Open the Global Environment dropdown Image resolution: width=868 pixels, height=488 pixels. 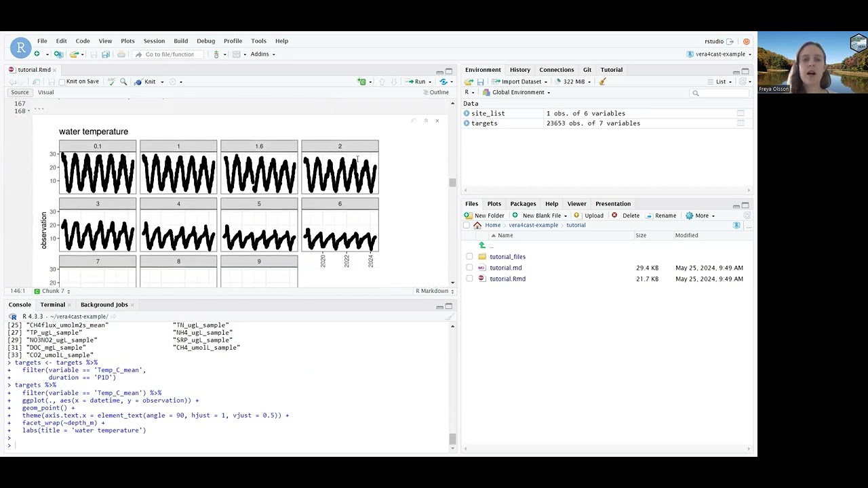[x=517, y=92]
